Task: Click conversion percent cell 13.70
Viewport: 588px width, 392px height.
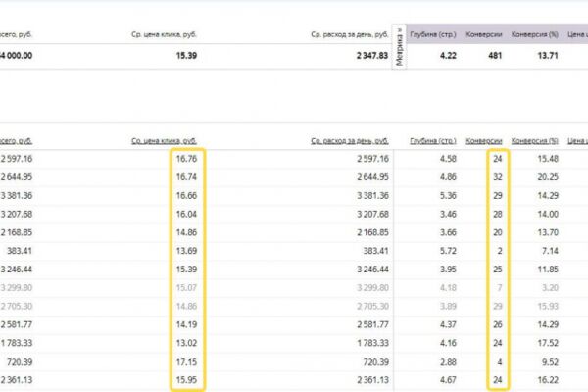Action: point(548,232)
